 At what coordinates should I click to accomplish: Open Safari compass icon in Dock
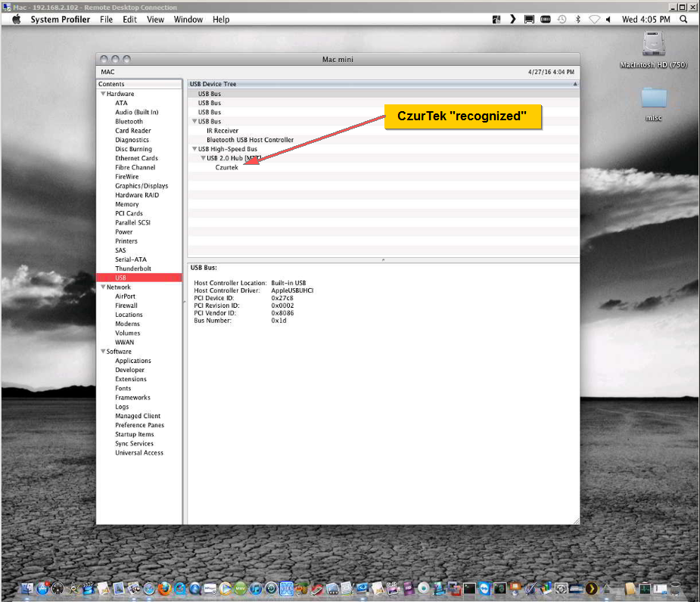[x=149, y=588]
